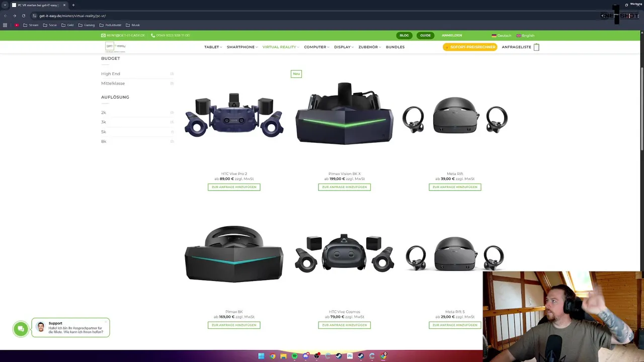Select the English flag language option
This screenshot has width=644, height=362.
525,36
